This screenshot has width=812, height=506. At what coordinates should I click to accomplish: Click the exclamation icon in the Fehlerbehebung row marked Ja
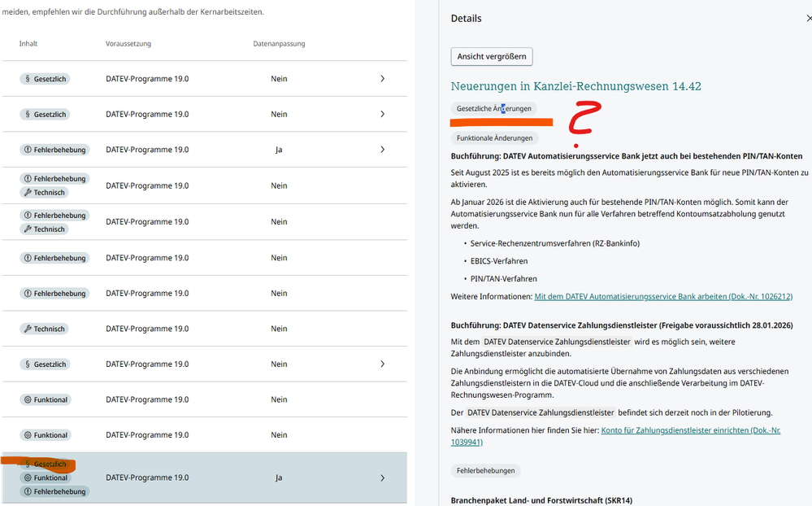point(28,150)
